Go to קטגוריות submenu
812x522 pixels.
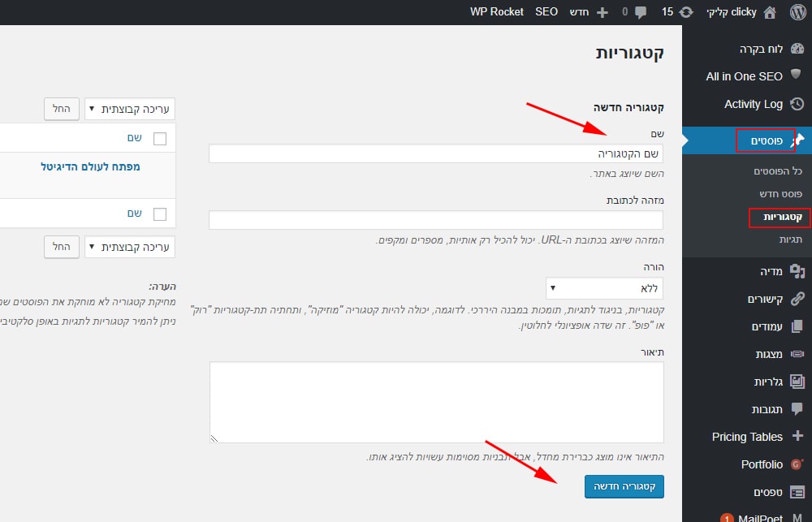783,217
